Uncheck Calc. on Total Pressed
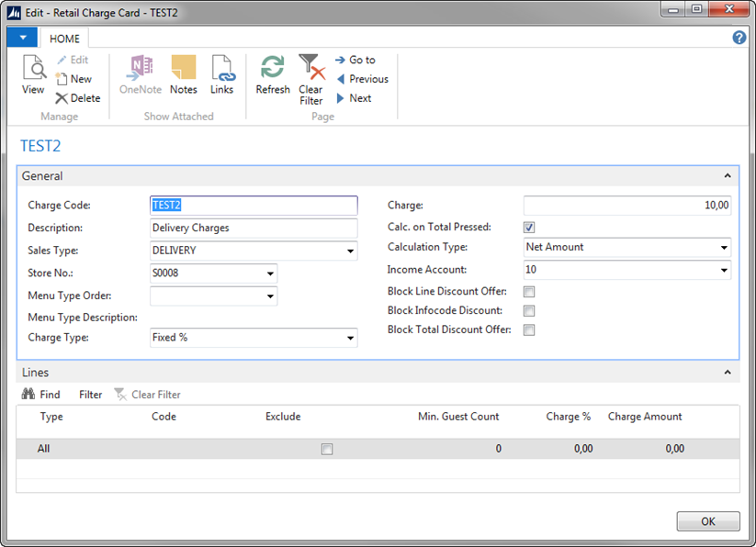Image resolution: width=756 pixels, height=547 pixels. 529,228
